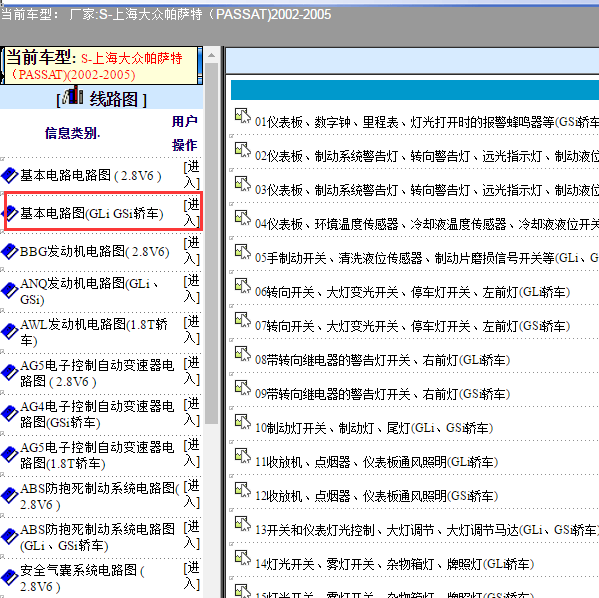599x598 pixels.
Task: Open 06转向开关、大灯变光开关(GLi轿车)
Action: [413, 292]
